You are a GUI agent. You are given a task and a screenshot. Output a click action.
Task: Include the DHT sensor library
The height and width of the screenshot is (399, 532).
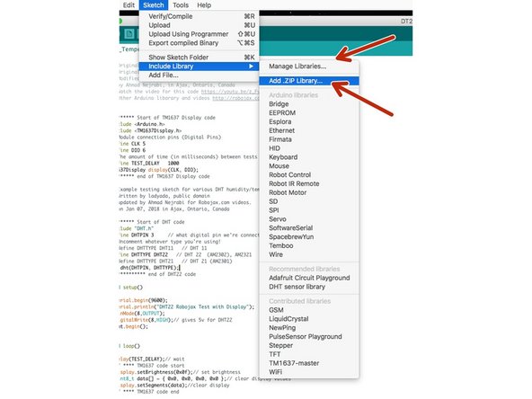point(309,287)
